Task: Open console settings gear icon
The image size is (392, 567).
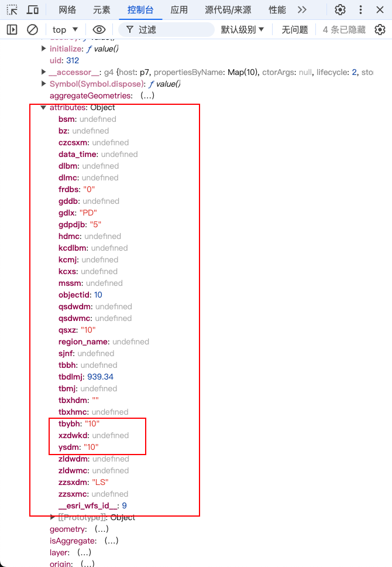Action: [380, 30]
